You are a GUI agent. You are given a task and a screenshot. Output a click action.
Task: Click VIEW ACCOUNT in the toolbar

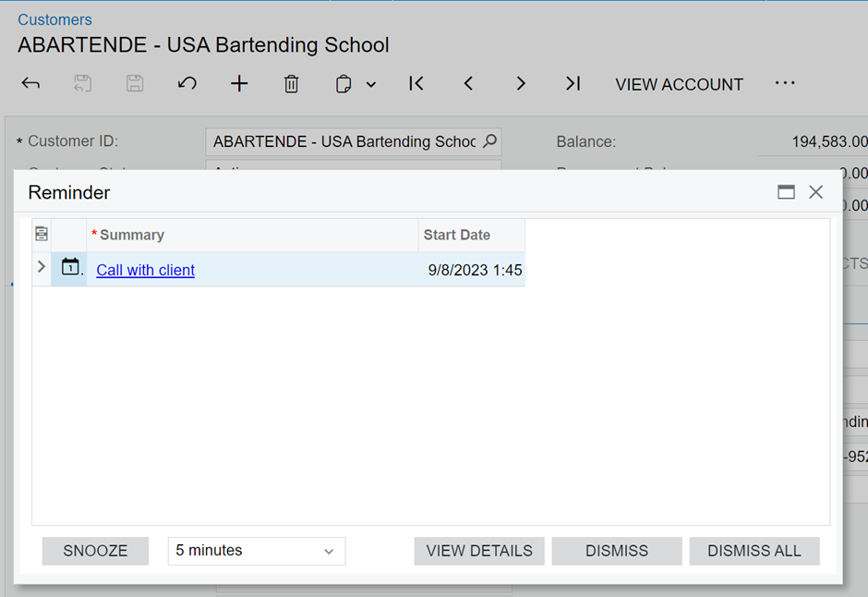click(679, 84)
